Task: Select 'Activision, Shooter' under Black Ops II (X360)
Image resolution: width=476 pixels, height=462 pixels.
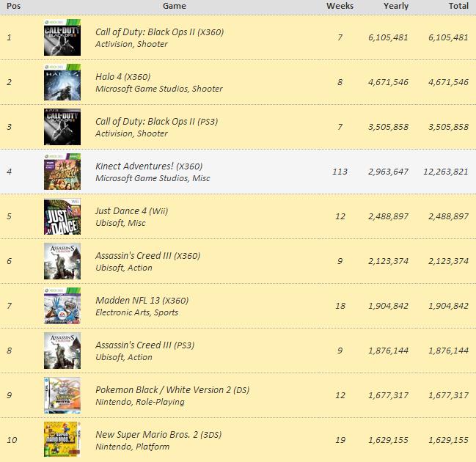Action: 131,44
